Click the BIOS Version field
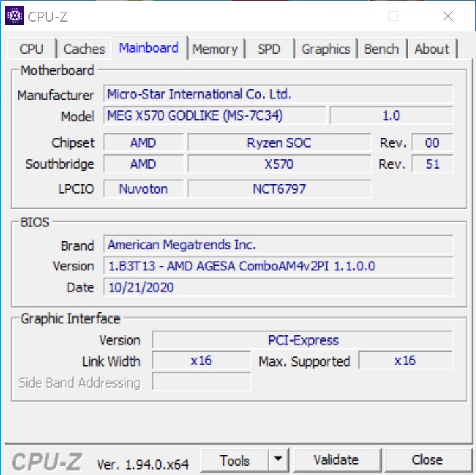 point(278,266)
